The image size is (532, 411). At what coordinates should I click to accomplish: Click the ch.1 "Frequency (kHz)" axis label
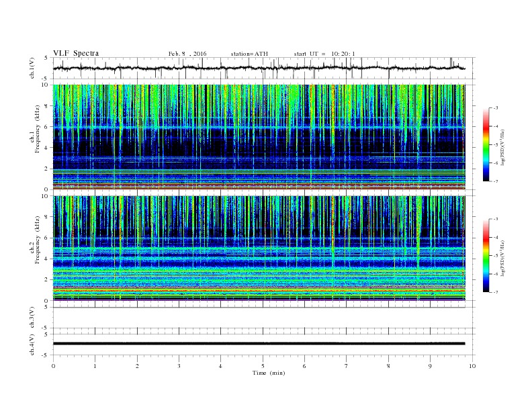(38, 129)
